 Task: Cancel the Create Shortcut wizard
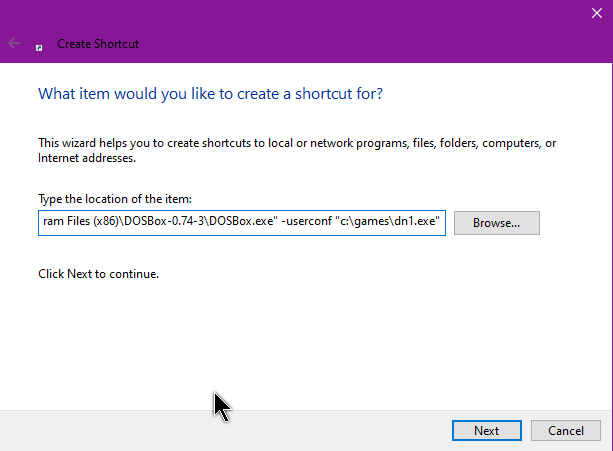tap(566, 430)
